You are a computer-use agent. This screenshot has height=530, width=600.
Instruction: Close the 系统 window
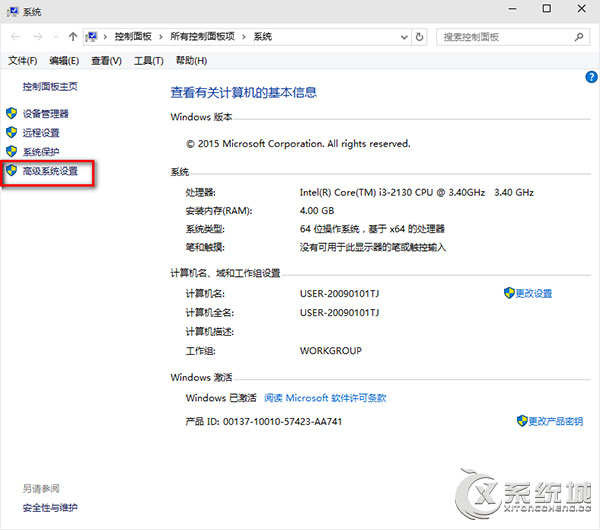(x=582, y=8)
